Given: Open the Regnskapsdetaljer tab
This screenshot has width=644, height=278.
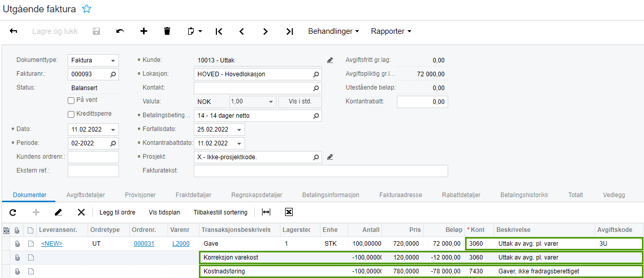Looking at the screenshot, I should pyautogui.click(x=256, y=195).
